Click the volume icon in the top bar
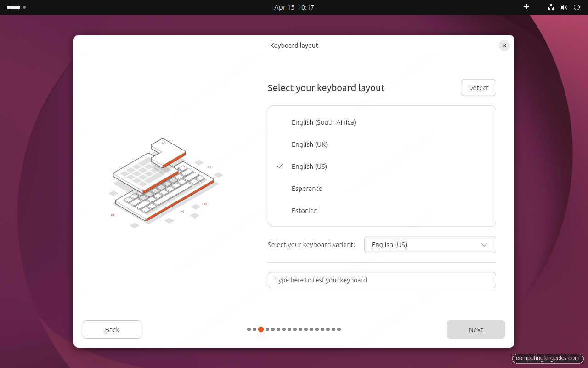Screen dimensions: 588x368 point(564,7)
